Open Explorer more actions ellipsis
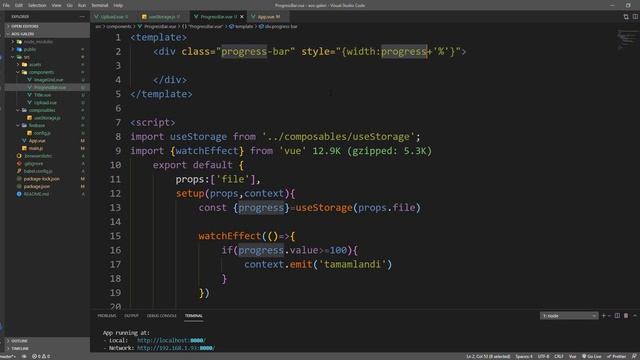Viewport: 640px width, 360px height. coord(82,17)
